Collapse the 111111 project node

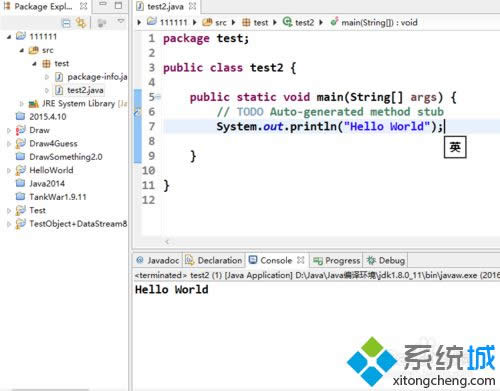point(9,37)
